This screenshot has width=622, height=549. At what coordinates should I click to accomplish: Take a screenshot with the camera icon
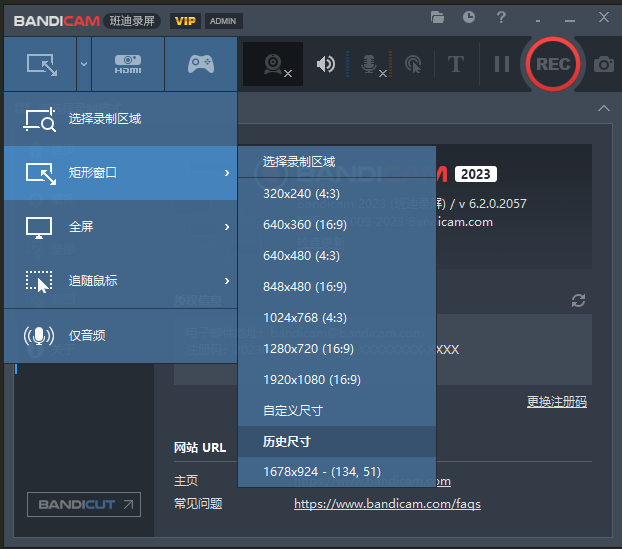(x=604, y=64)
